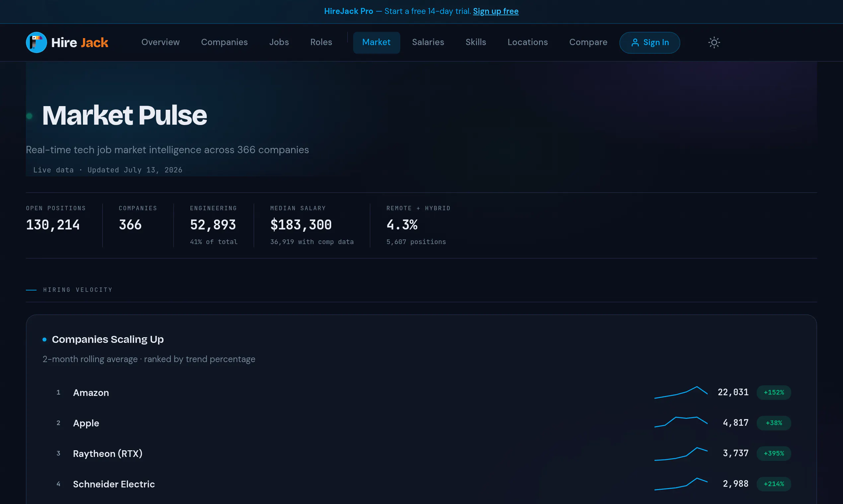Click the +214% trend badge

click(774, 484)
